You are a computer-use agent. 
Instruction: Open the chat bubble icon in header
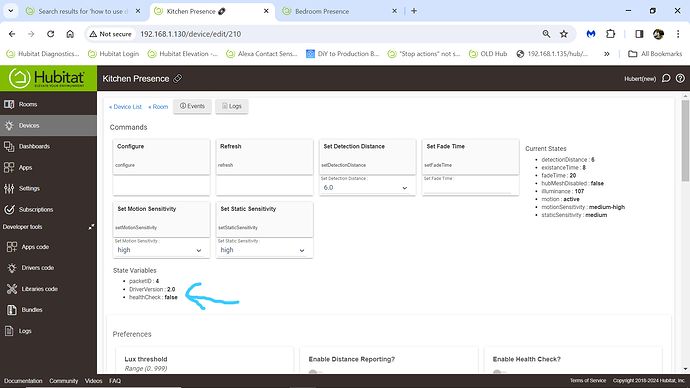coord(666,78)
